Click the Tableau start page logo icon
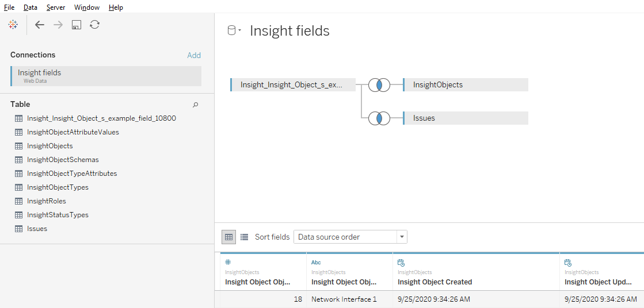Viewport: 644px width, 308px height. point(13,25)
